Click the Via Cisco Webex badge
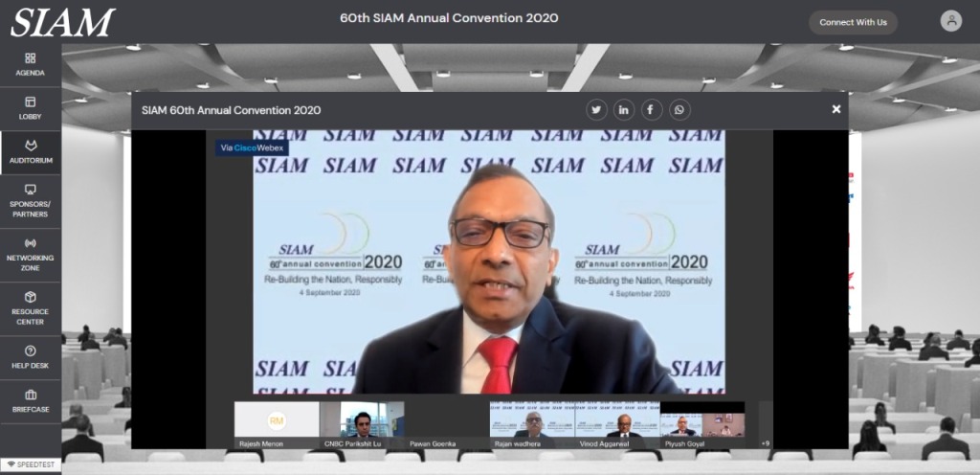 [252, 148]
